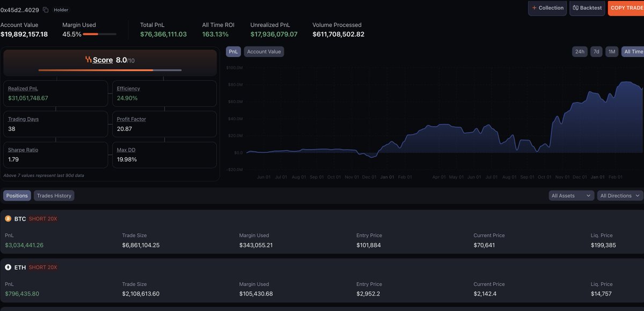The width and height of the screenshot is (644, 311).
Task: Open the Trades History tab
Action: pyautogui.click(x=54, y=196)
